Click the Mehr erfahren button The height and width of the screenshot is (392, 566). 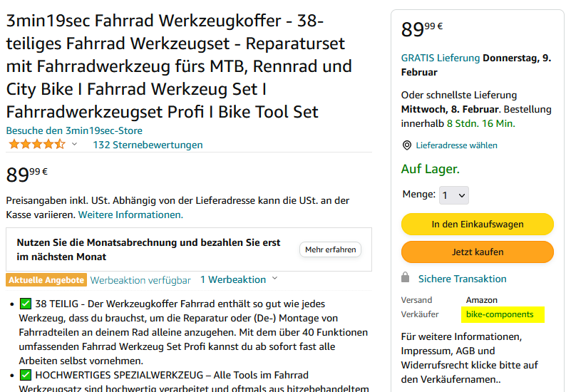(x=330, y=249)
